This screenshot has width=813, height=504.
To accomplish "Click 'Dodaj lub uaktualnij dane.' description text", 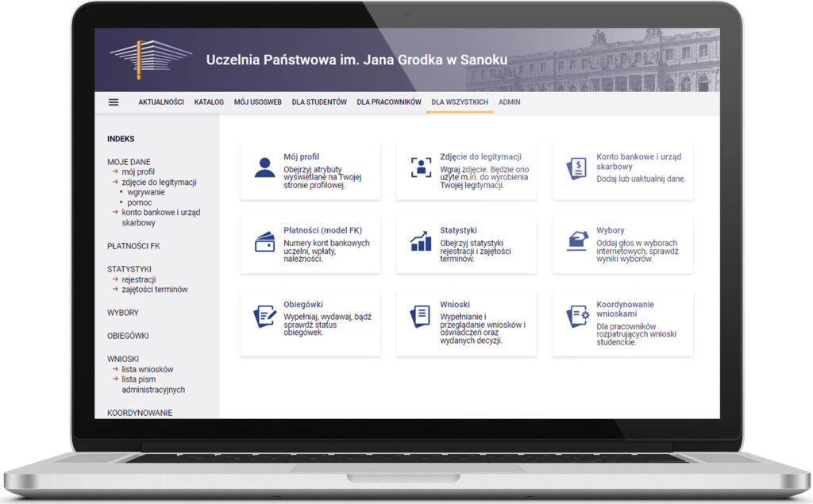I will [641, 179].
